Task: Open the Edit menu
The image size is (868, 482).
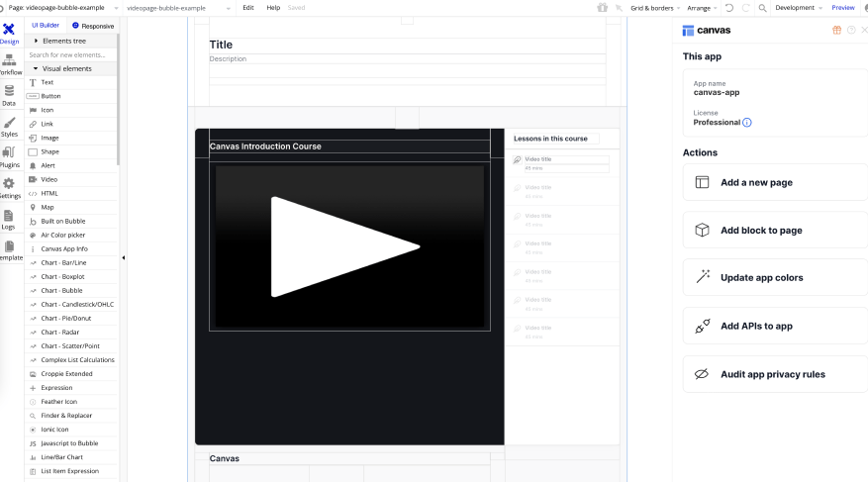Action: [x=248, y=8]
